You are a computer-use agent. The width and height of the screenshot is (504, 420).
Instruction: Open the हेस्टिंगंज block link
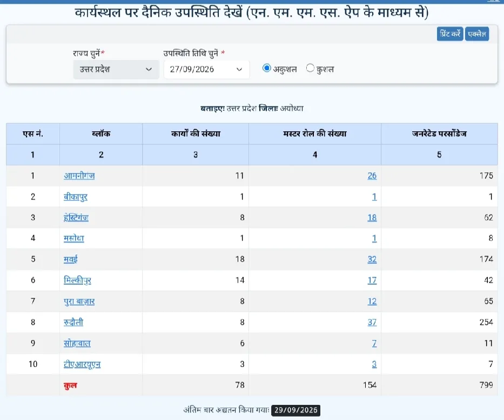(76, 217)
